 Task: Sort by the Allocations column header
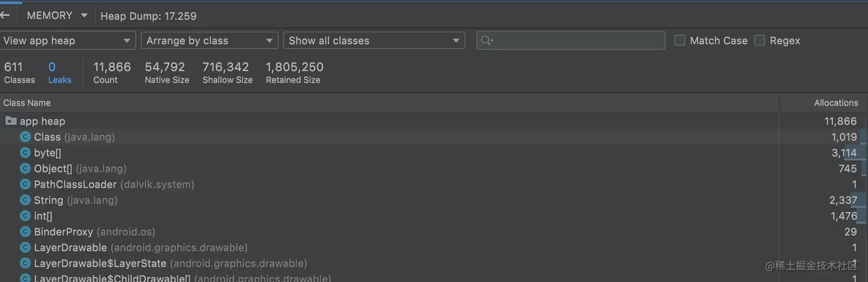tap(835, 103)
